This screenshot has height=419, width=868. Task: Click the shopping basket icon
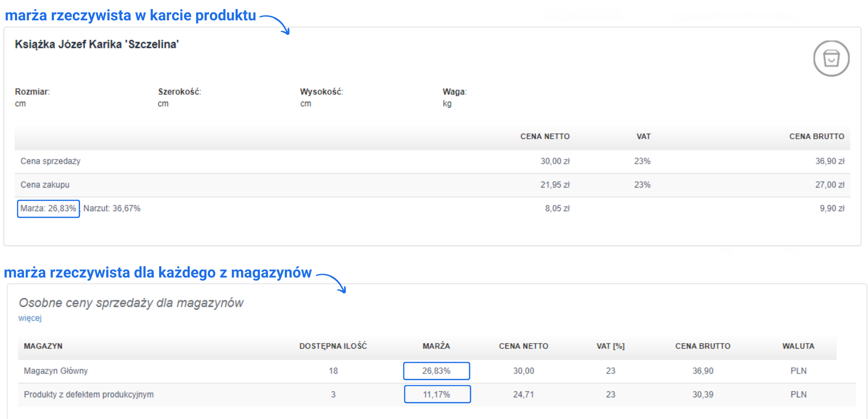[x=831, y=58]
